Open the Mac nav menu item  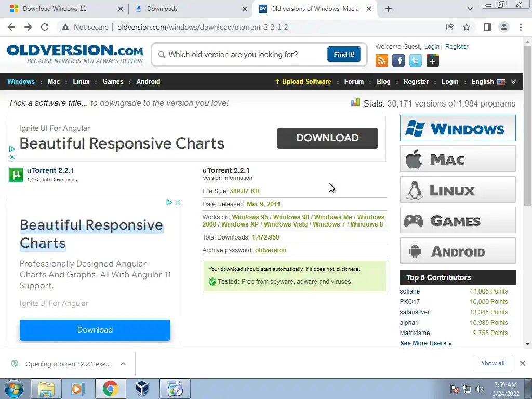pos(54,82)
